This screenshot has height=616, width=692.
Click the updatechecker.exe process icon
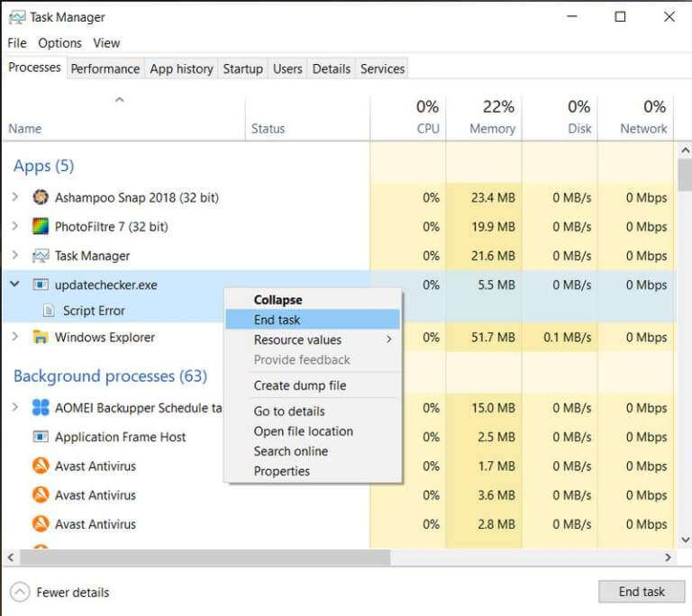click(x=41, y=285)
